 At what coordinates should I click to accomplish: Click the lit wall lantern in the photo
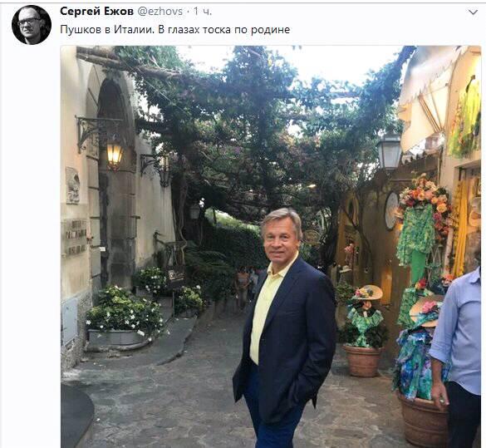115,155
